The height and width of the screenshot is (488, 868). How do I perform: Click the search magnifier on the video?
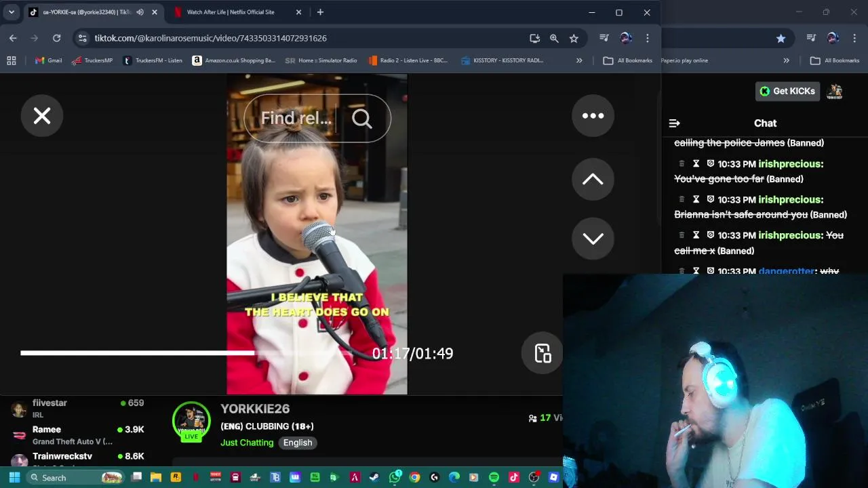[x=362, y=119]
